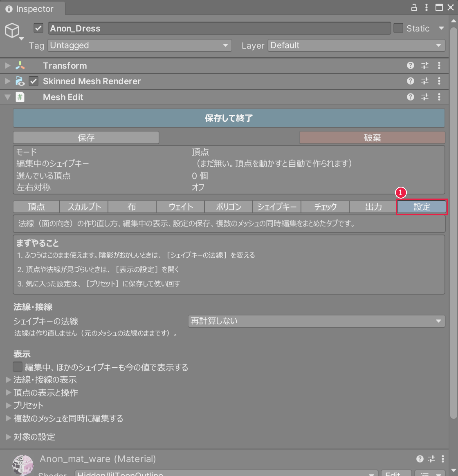Open Skinned Mesh Renderer options menu
The height and width of the screenshot is (476, 458).
(x=439, y=81)
